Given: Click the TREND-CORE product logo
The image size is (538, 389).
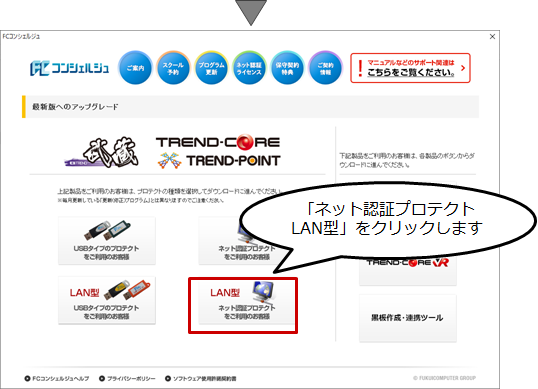Looking at the screenshot, I should pyautogui.click(x=218, y=142).
